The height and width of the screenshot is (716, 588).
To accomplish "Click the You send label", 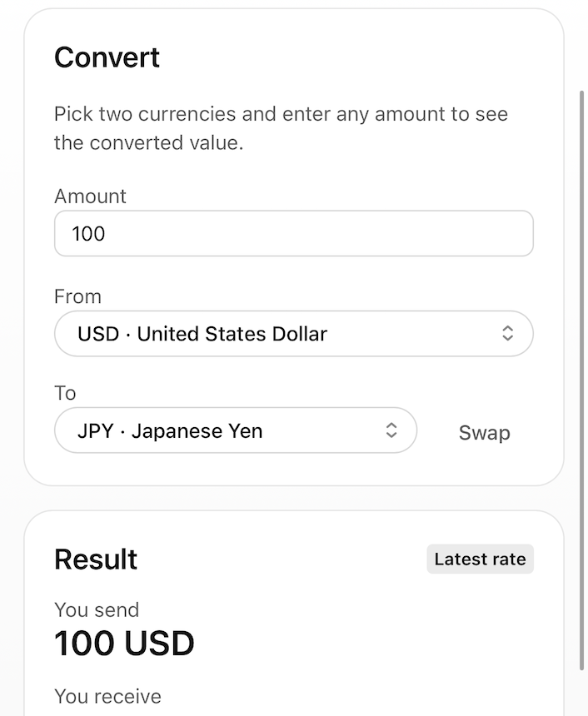I will click(97, 609).
